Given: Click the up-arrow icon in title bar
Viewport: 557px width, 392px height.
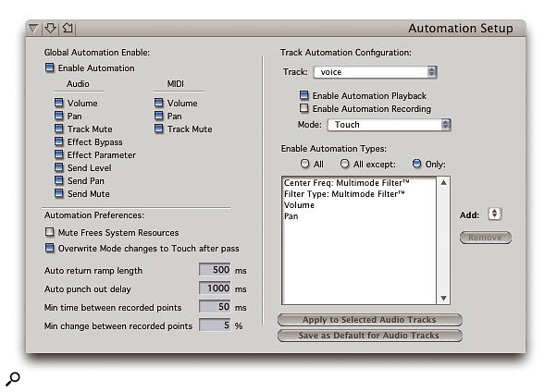Looking at the screenshot, I should (68, 28).
